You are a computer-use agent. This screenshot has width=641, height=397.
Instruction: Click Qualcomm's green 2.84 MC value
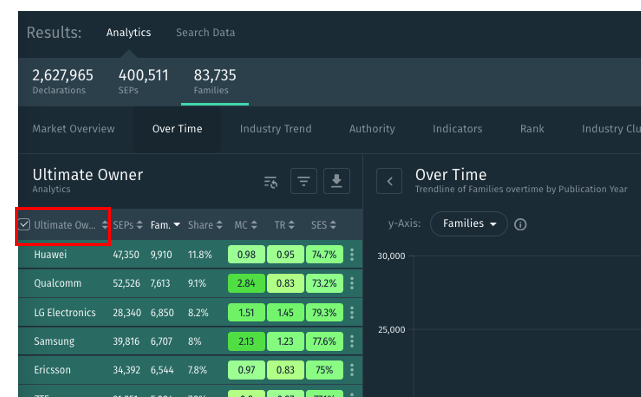[x=246, y=283]
